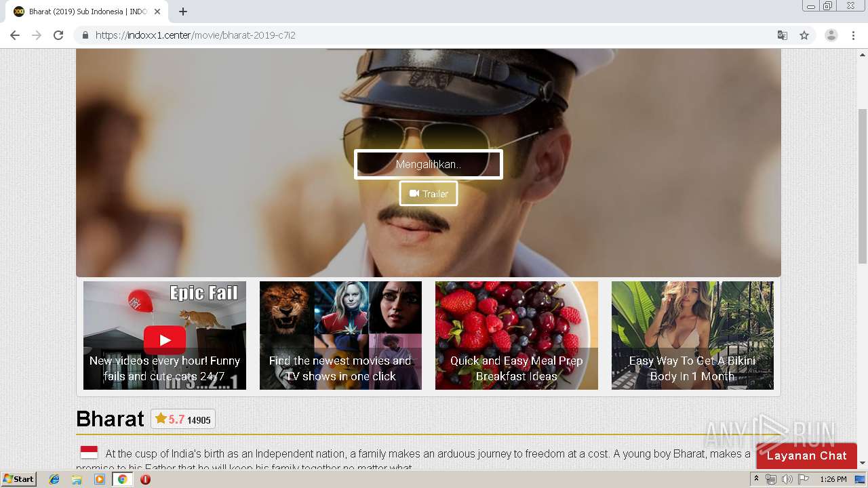Image resolution: width=868 pixels, height=488 pixels.
Task: Open the Chrome profile avatar
Action: [831, 35]
